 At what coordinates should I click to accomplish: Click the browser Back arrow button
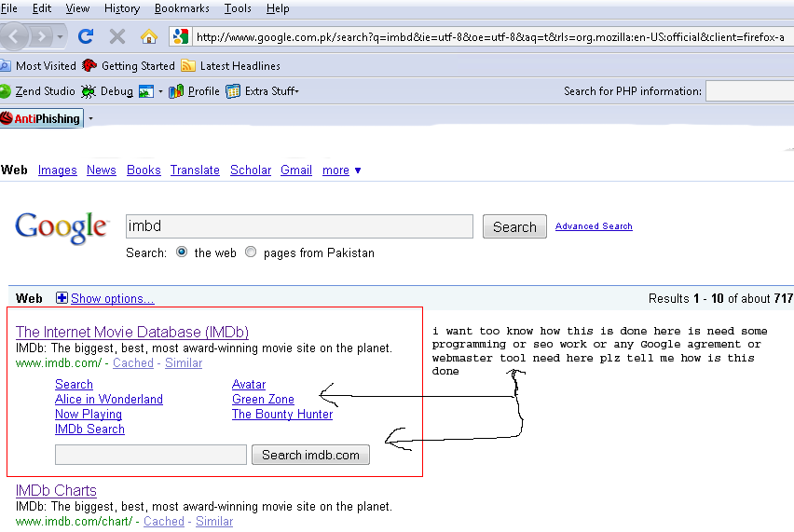[x=13, y=36]
